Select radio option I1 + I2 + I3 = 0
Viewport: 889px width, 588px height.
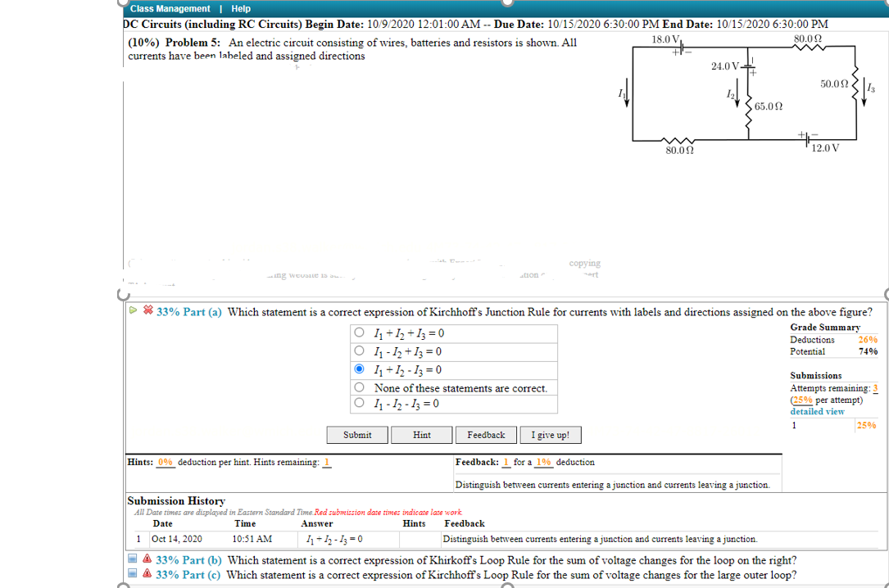point(359,332)
